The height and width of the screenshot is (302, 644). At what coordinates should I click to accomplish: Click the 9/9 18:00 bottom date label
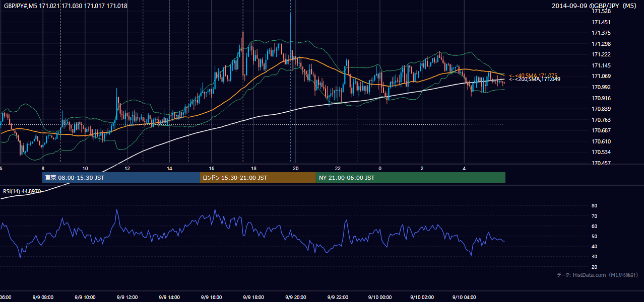[253, 297]
